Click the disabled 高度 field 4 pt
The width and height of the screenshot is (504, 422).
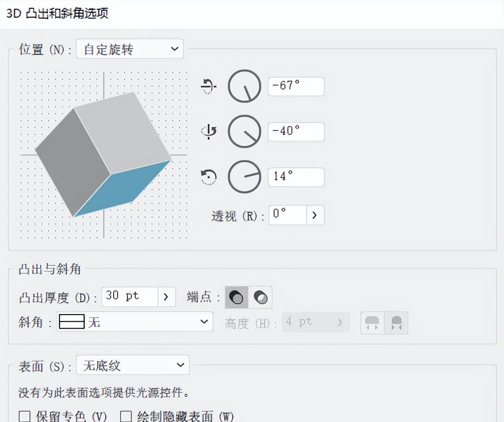click(307, 323)
